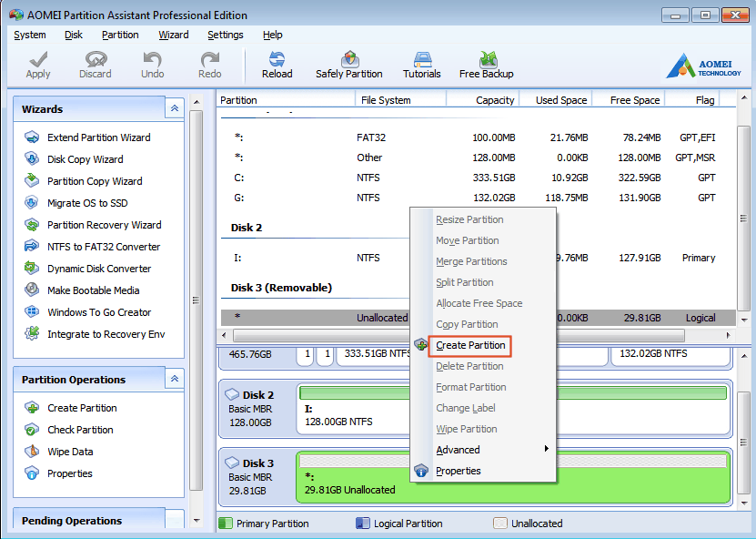This screenshot has height=539, width=756.
Task: Collapse the Partition Operations panel
Action: 175,379
